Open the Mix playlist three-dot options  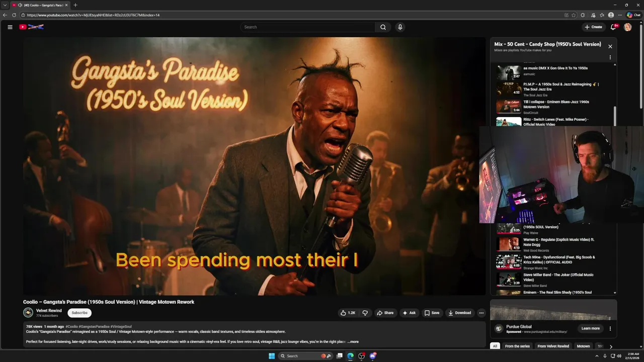610,57
